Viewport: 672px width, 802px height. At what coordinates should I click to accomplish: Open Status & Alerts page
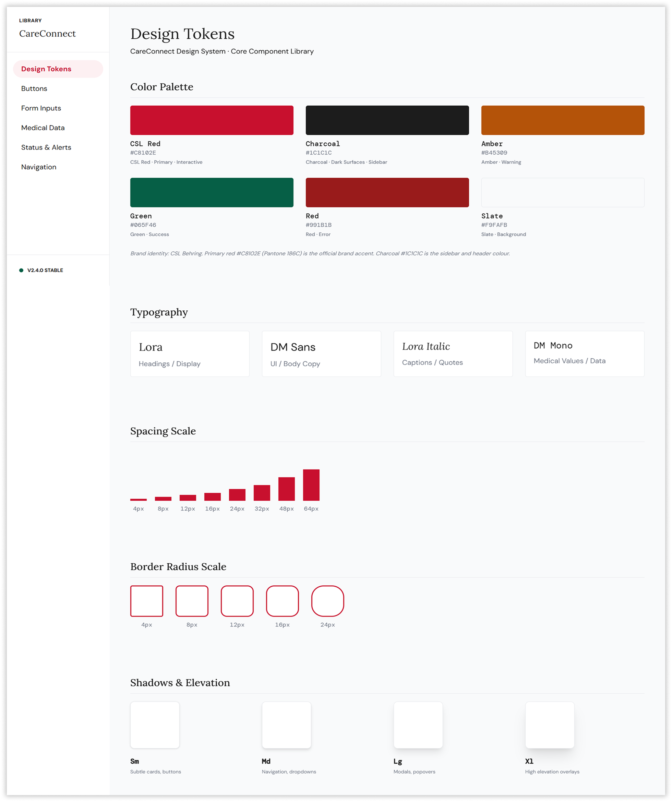click(46, 147)
